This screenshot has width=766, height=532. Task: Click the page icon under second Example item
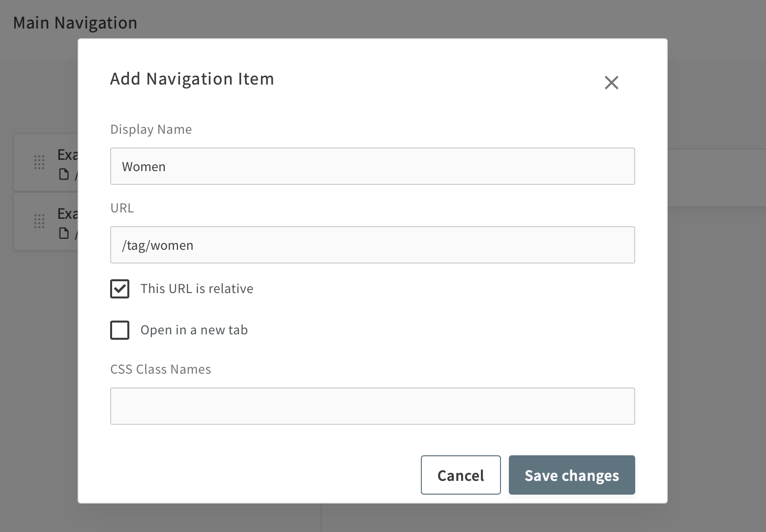pos(63,233)
